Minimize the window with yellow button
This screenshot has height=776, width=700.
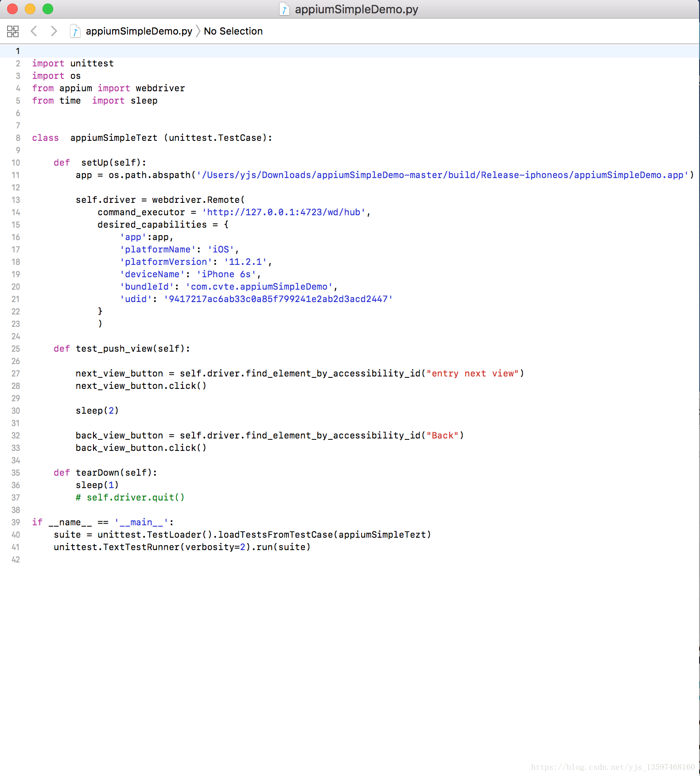tap(30, 8)
